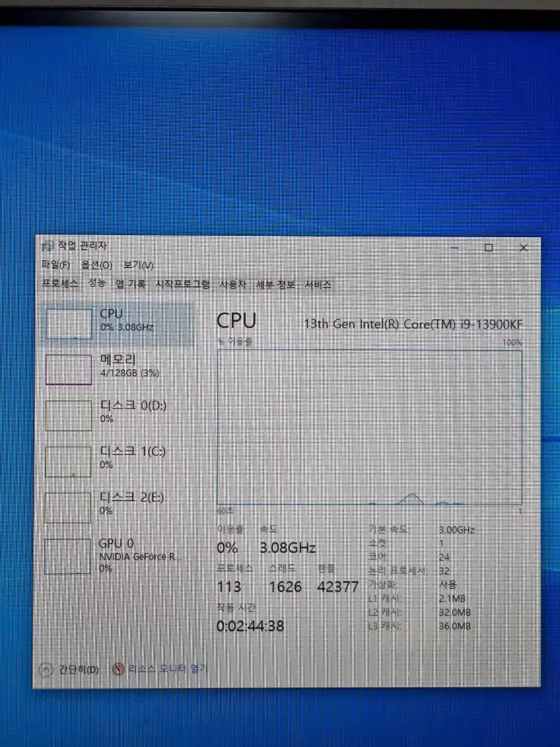The image size is (560, 747).
Task: Collapse view with 간단히 chevron button
Action: tap(46, 670)
